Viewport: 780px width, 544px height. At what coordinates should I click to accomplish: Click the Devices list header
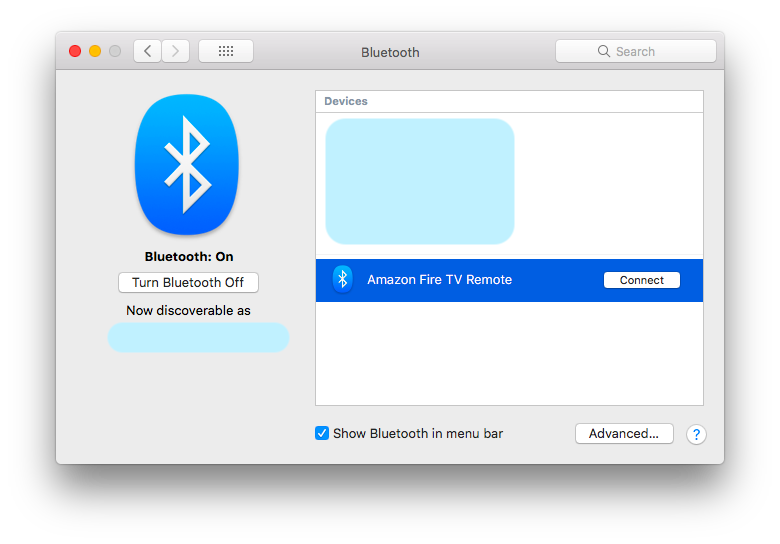(x=509, y=101)
